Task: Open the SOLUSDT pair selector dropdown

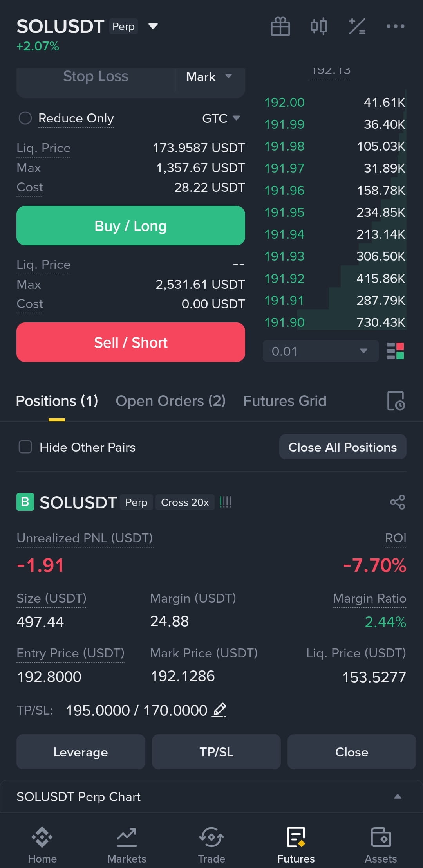Action: 153,26
